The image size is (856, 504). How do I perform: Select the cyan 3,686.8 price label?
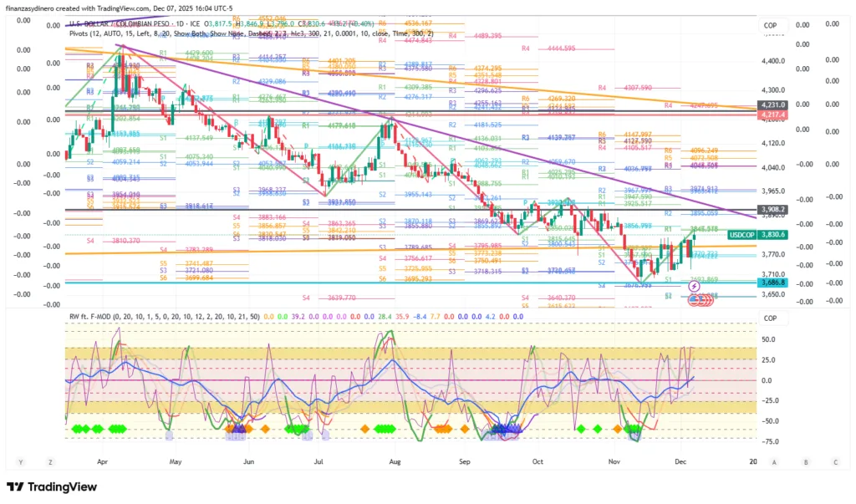(x=772, y=283)
